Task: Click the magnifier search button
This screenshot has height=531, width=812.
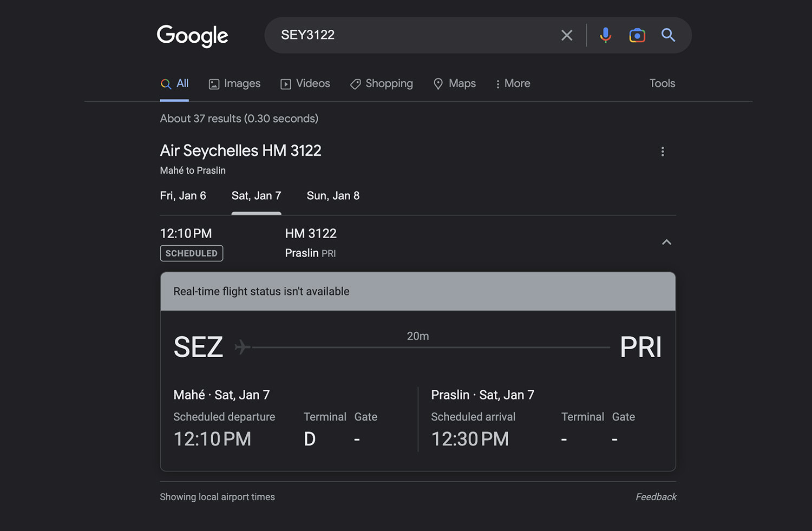Action: 669,35
